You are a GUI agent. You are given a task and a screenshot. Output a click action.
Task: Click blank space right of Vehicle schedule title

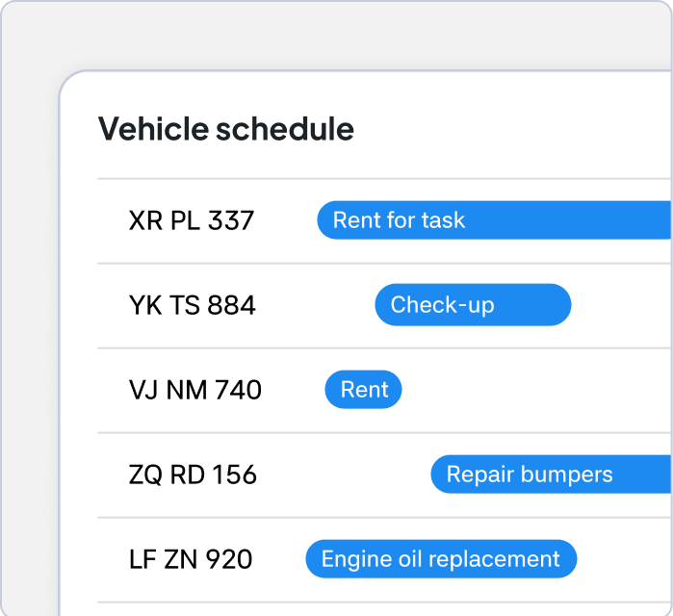(510, 129)
